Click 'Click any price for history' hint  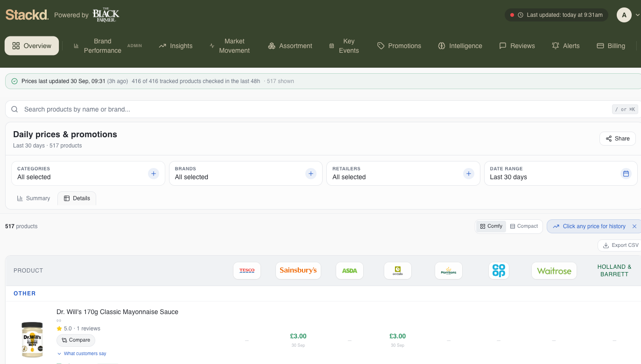pyautogui.click(x=594, y=226)
